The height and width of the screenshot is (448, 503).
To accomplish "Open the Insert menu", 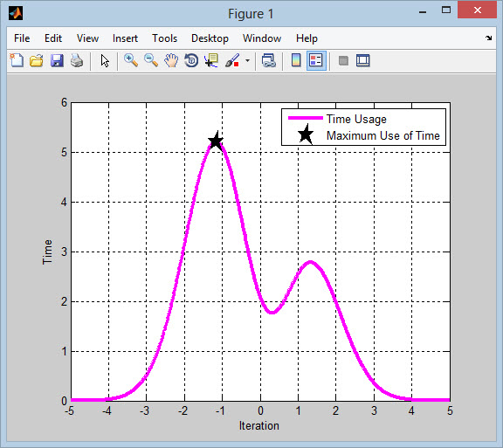I will pos(125,38).
